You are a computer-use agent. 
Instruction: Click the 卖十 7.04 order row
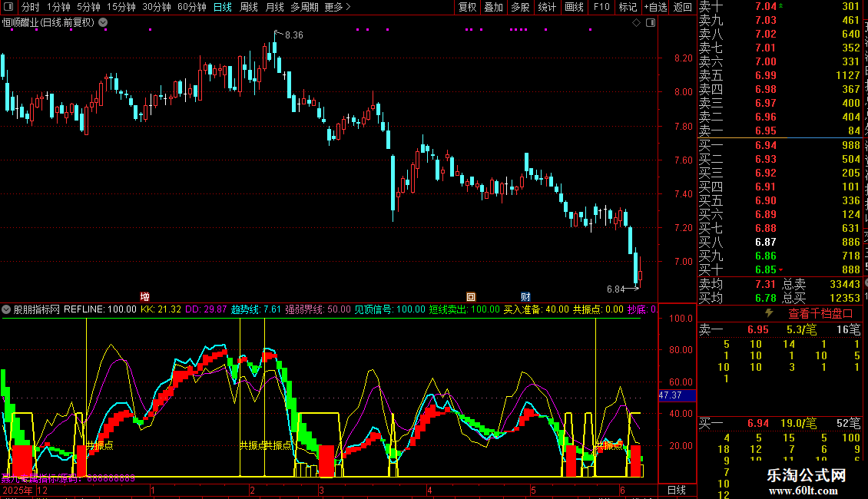[x=780, y=6]
